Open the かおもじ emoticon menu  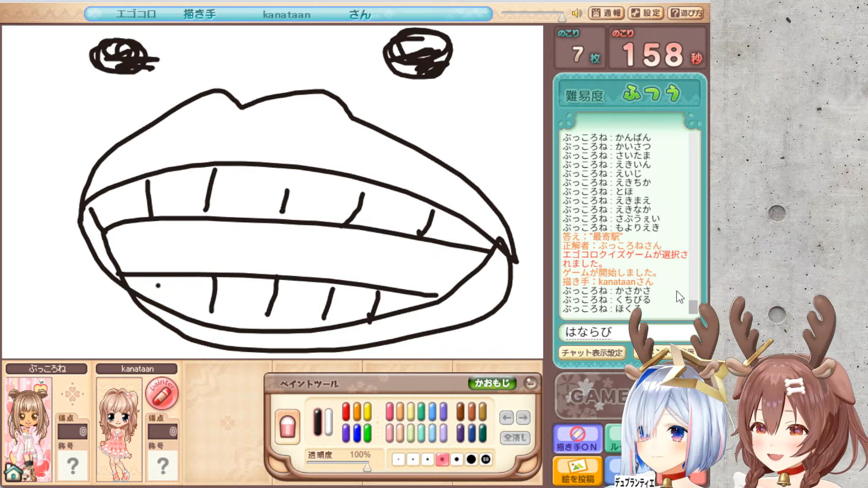[x=492, y=384]
